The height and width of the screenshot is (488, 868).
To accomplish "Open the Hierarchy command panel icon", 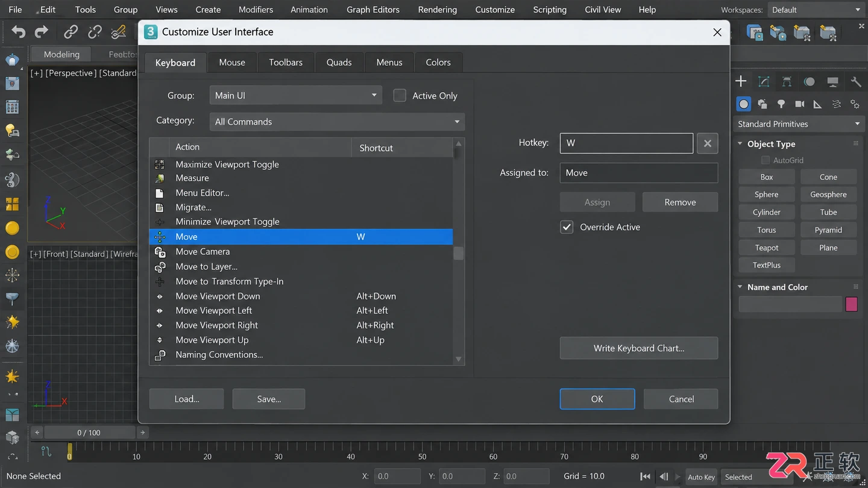I will coord(787,81).
